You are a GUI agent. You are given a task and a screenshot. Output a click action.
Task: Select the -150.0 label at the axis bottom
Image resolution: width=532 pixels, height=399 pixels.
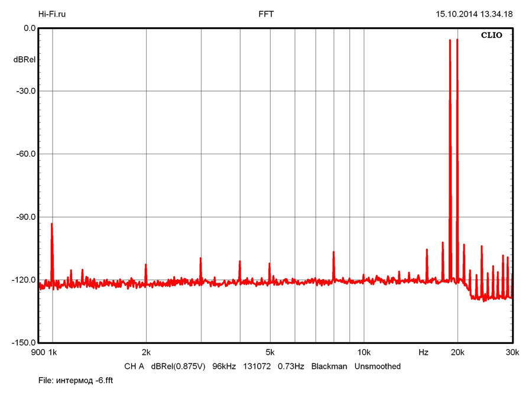23,343
